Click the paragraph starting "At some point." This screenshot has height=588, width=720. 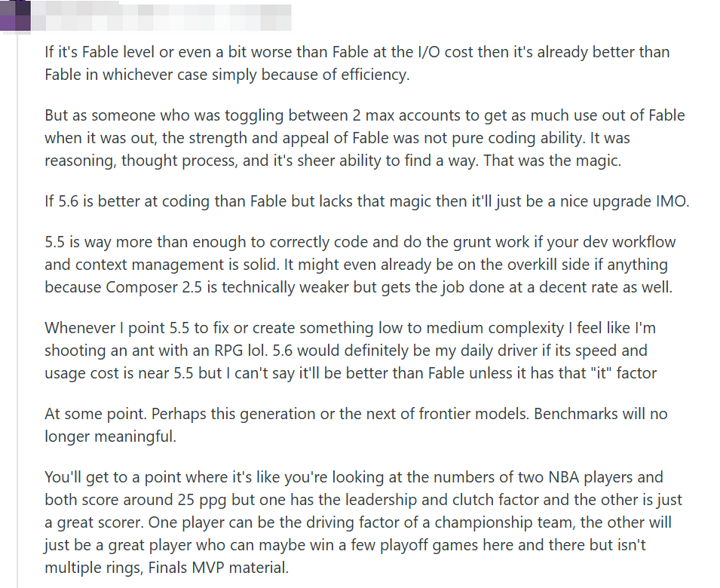pyautogui.click(x=356, y=425)
